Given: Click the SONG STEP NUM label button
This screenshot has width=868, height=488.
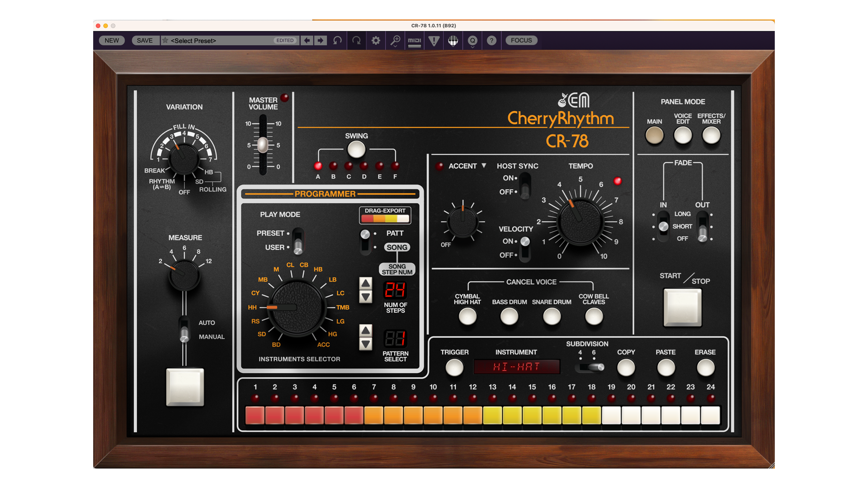Looking at the screenshot, I should [x=397, y=269].
